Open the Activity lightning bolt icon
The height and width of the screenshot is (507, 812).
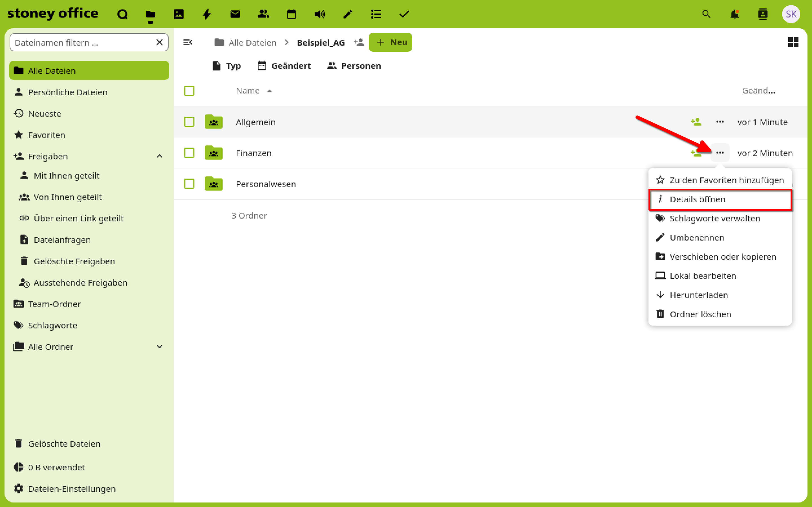[x=207, y=14]
